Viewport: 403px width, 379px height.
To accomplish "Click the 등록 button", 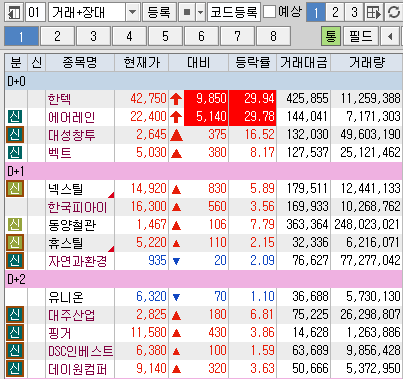I will [x=159, y=12].
